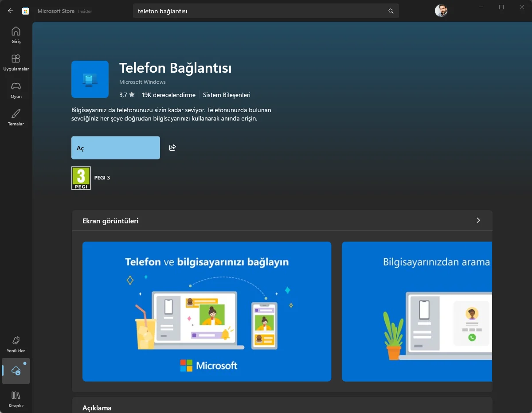Open the Downloads cloud icon
The image size is (532, 413).
(x=16, y=371)
